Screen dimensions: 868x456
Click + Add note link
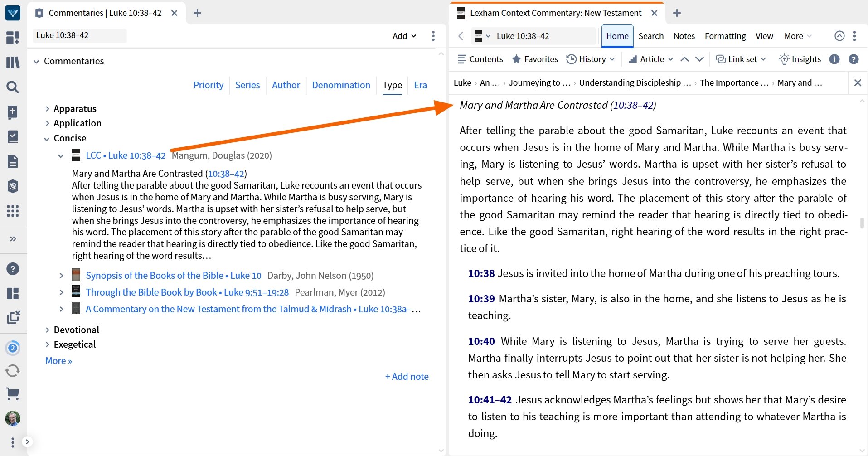(x=407, y=377)
